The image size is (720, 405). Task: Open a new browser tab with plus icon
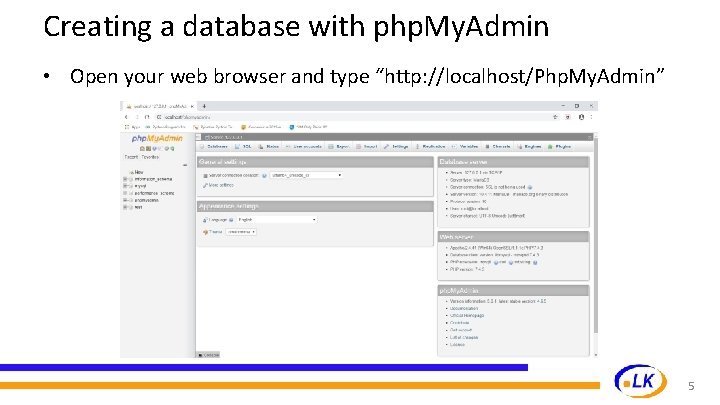pos(204,106)
